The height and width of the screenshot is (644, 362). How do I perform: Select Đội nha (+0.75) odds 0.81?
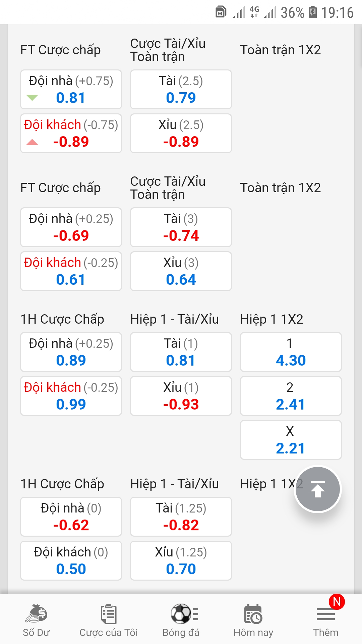pos(71,90)
